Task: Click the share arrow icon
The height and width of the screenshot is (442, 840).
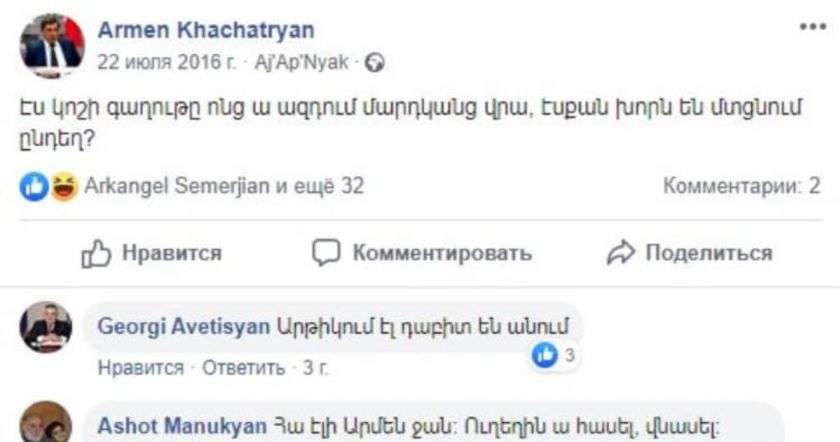Action: click(x=620, y=252)
